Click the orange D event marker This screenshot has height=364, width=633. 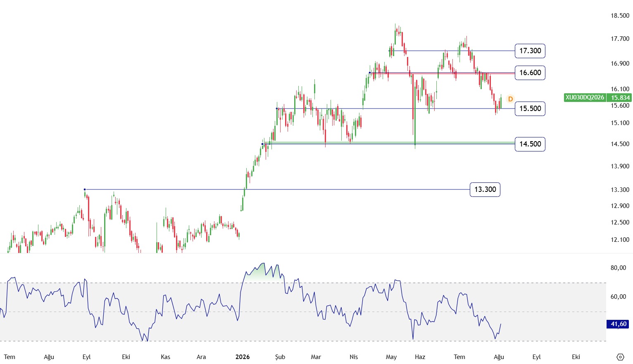(x=510, y=99)
